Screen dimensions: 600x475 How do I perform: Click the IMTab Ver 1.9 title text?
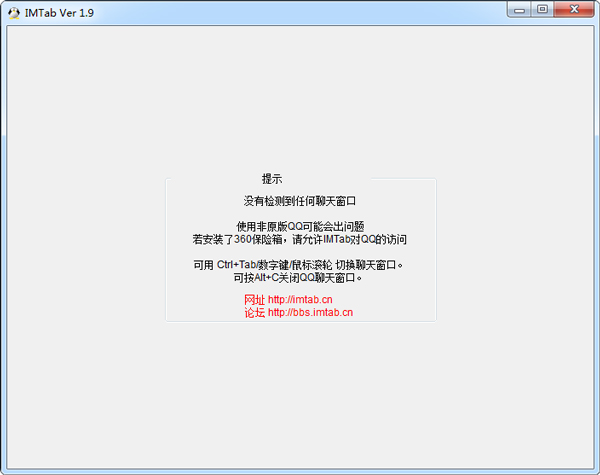pyautogui.click(x=59, y=13)
